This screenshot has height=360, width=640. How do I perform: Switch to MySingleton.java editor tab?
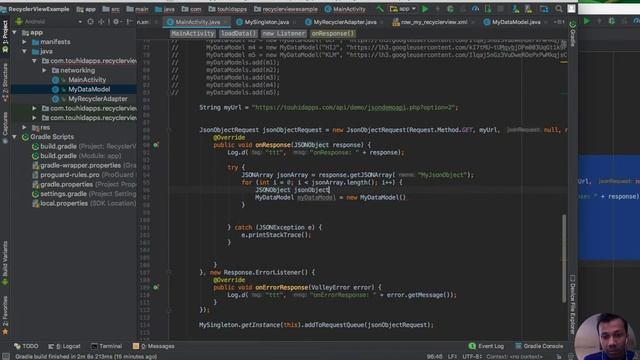263,22
